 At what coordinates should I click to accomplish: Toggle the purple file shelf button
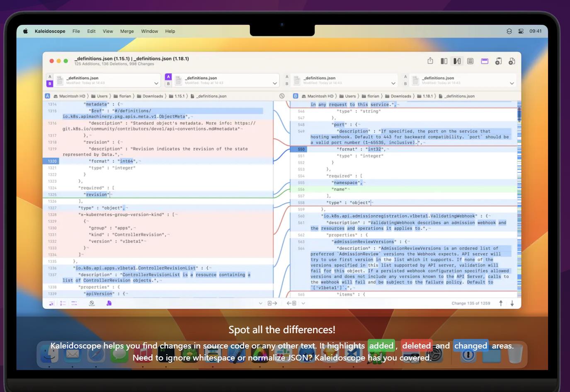click(x=484, y=61)
